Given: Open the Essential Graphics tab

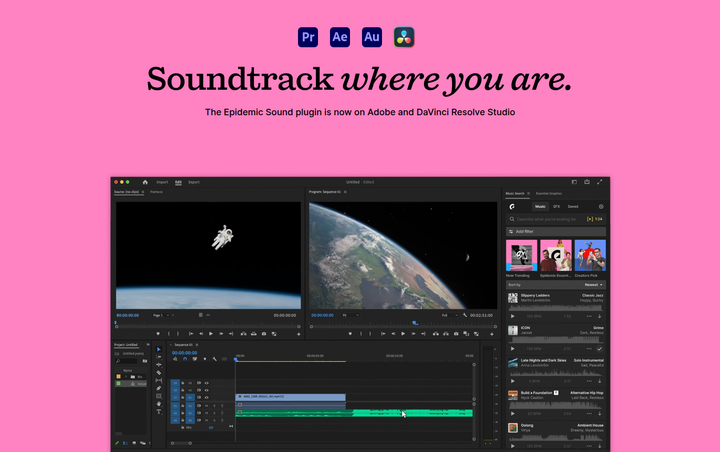Looking at the screenshot, I should (549, 193).
